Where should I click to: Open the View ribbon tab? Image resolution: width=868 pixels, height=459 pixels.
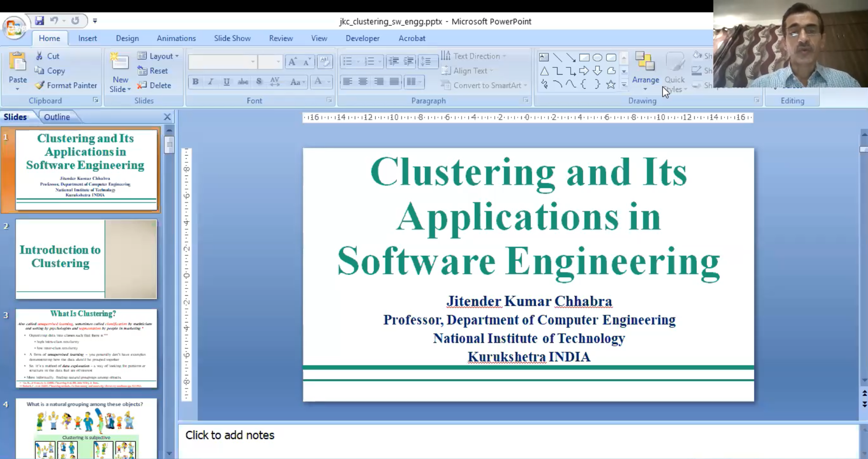tap(319, 38)
